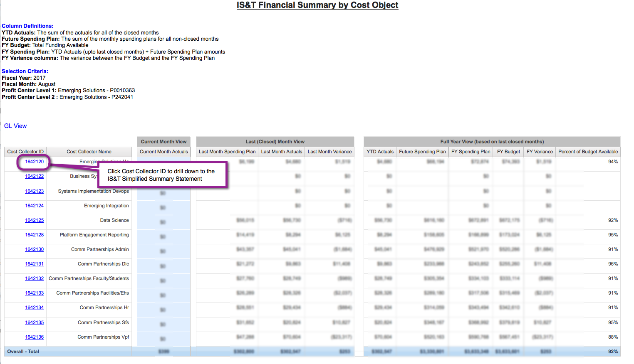The image size is (634, 364).
Task: Click the Current Month View group header
Action: click(164, 142)
